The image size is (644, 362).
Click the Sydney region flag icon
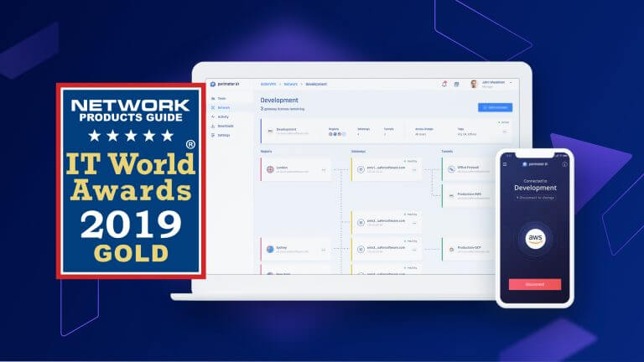(270, 249)
